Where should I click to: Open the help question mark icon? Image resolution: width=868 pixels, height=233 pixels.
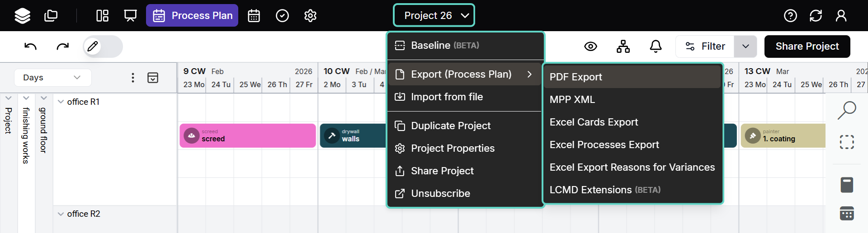pos(790,16)
